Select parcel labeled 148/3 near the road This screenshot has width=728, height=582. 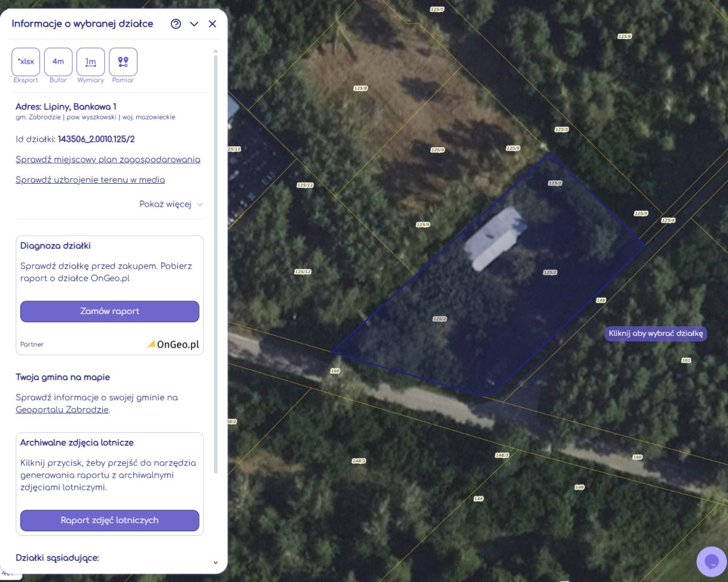502,455
